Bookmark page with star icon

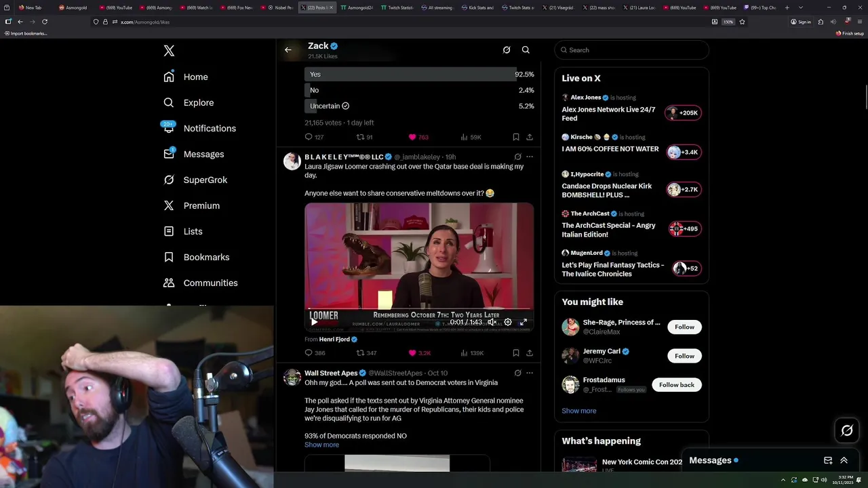(x=742, y=22)
